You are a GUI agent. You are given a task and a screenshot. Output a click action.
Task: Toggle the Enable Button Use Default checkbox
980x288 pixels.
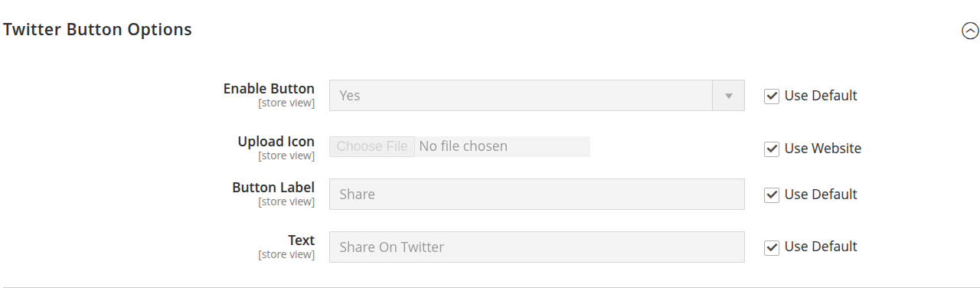(772, 97)
